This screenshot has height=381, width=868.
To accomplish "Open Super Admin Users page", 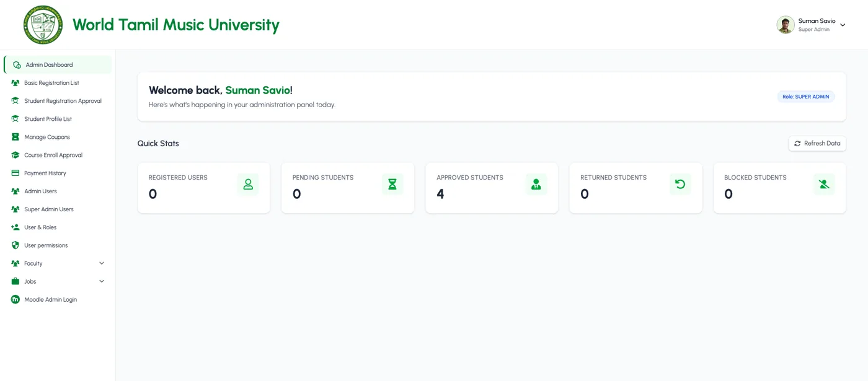I will [x=58, y=209].
